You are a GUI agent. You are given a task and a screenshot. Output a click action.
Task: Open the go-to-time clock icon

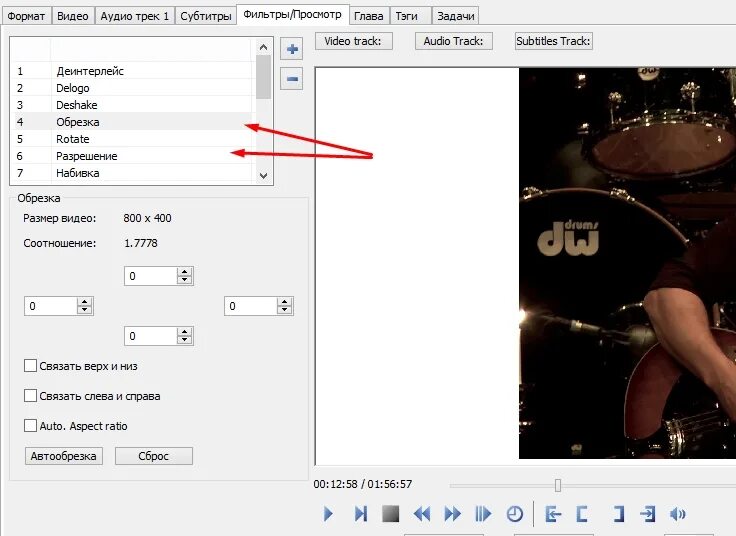point(515,514)
